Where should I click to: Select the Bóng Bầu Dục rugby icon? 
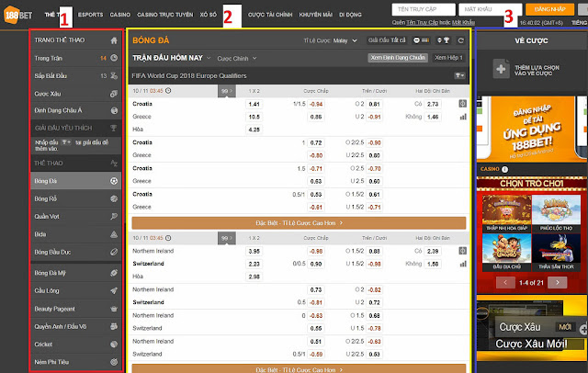point(114,252)
